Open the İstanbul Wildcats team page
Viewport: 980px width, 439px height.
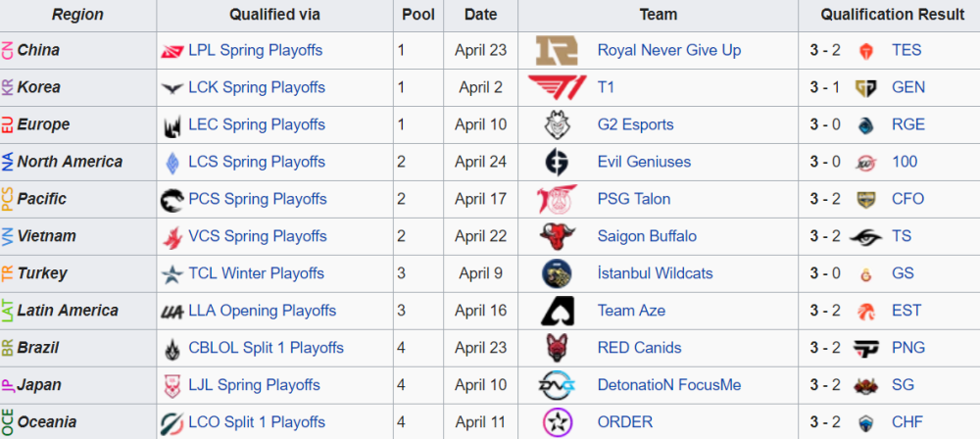click(655, 273)
